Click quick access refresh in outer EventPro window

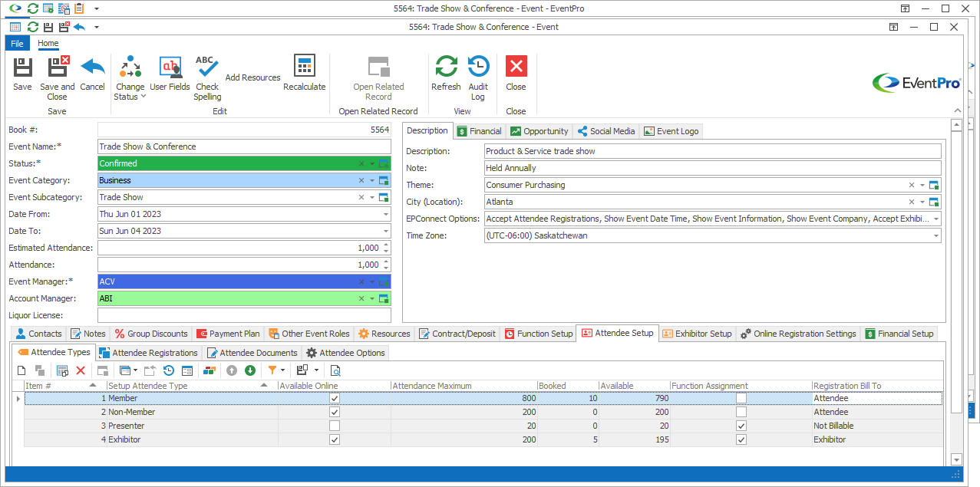point(31,8)
